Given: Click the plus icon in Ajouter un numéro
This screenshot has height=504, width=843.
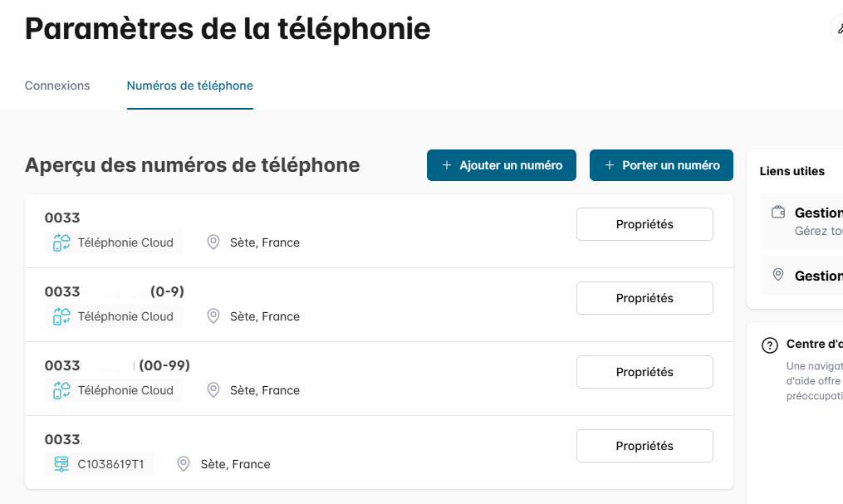Looking at the screenshot, I should 447,165.
